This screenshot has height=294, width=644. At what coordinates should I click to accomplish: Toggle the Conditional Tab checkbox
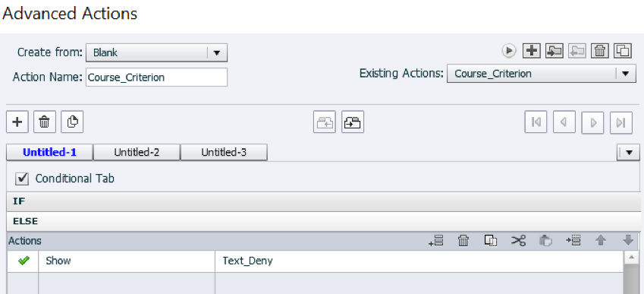(x=22, y=179)
